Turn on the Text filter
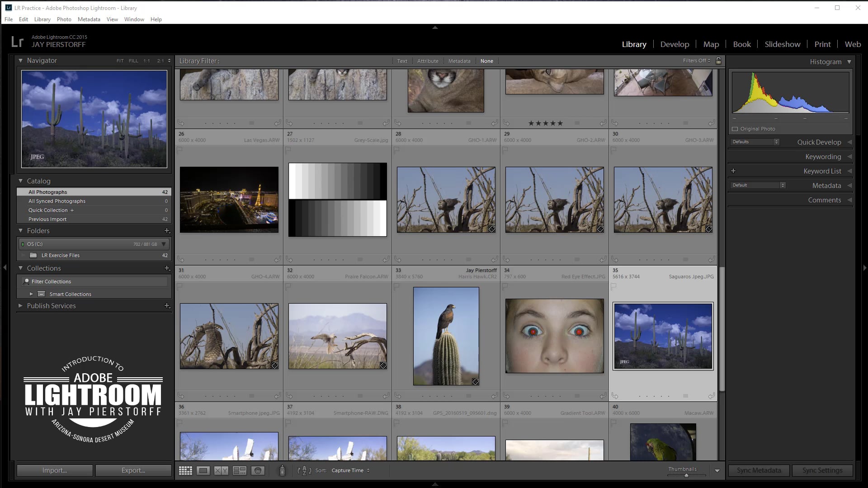868x488 pixels. click(x=402, y=61)
